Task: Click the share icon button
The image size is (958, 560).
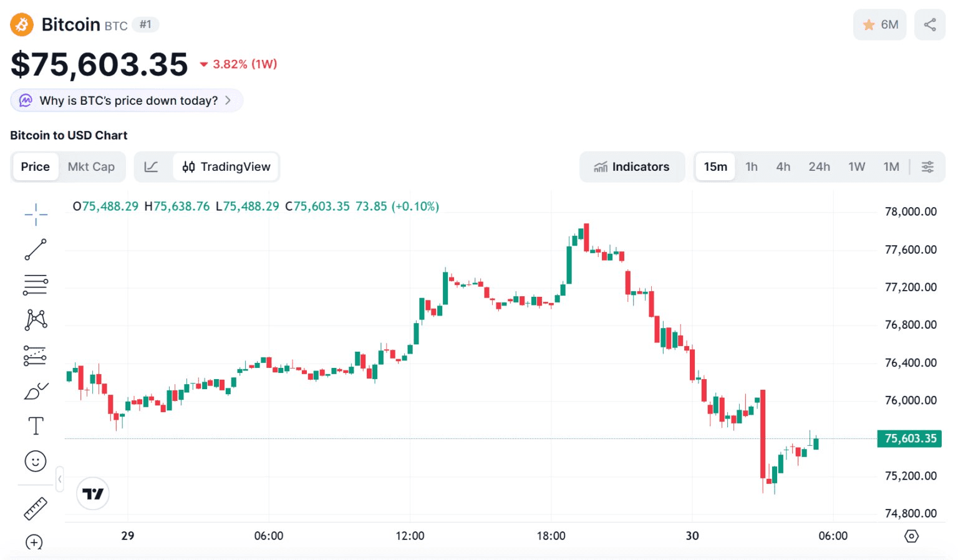Action: (x=929, y=25)
